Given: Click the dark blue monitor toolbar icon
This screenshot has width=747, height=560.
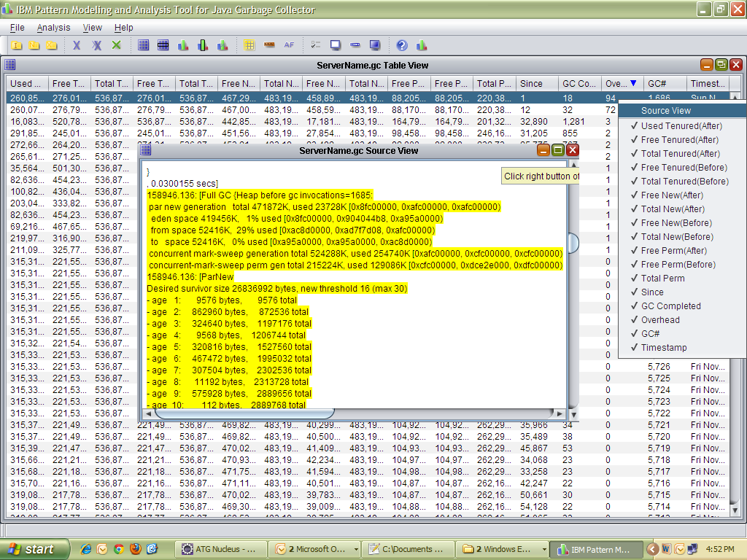Looking at the screenshot, I should pyautogui.click(x=375, y=45).
